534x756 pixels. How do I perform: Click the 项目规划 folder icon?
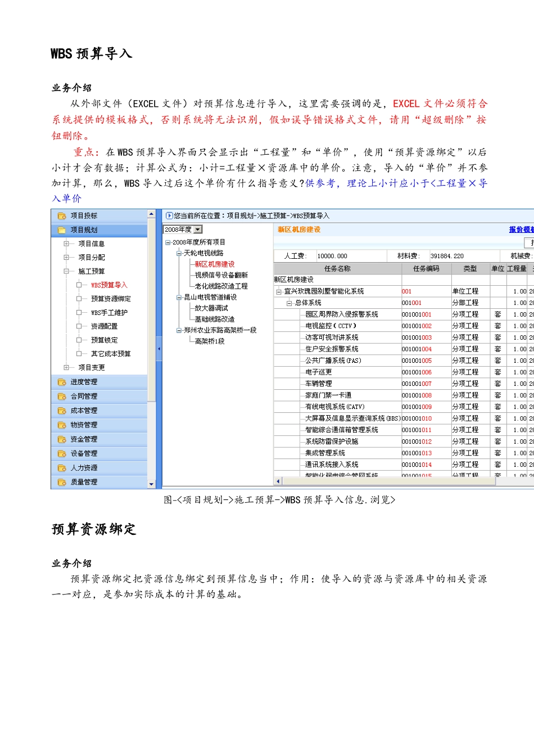click(62, 230)
